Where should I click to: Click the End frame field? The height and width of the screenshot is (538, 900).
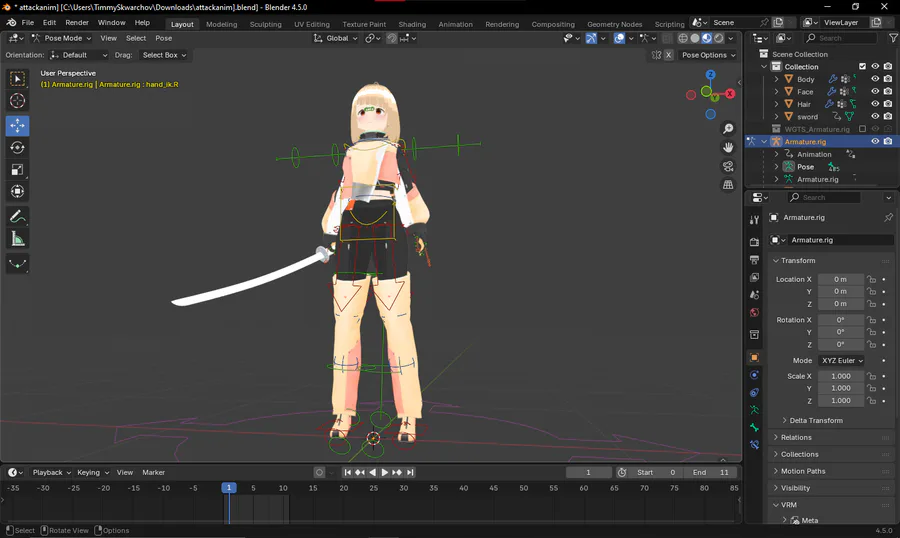coord(711,473)
